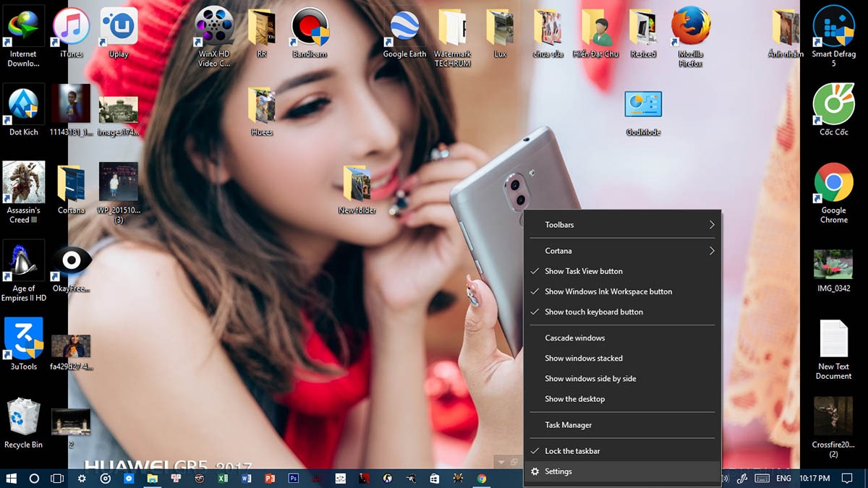Image resolution: width=868 pixels, height=488 pixels.
Task: Select the Mozilla Firefox desktop icon
Action: pos(690,36)
